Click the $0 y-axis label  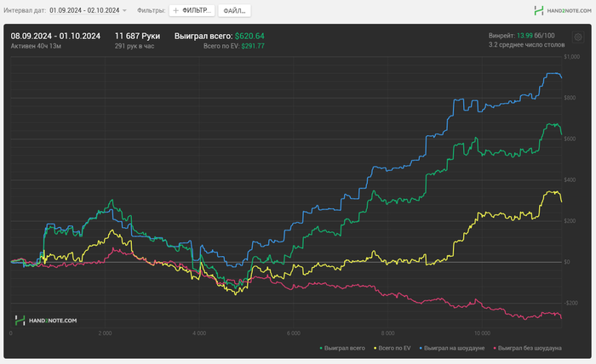(567, 262)
